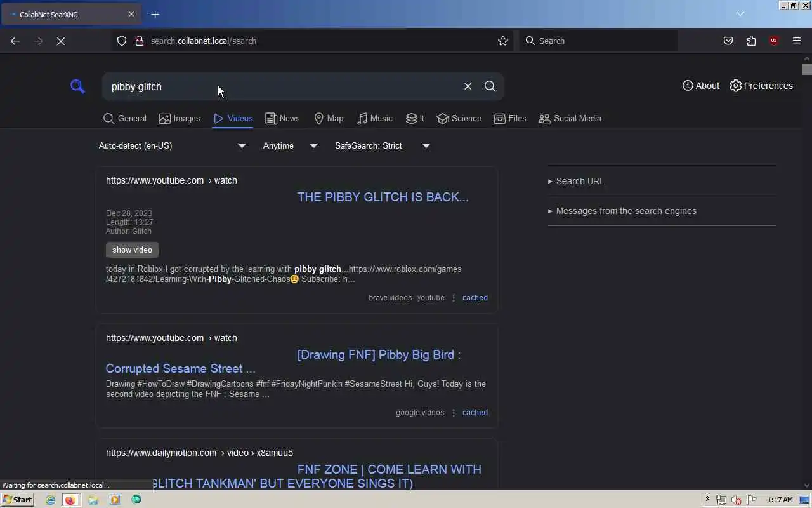
Task: Switch to the News tab
Action: coord(282,119)
